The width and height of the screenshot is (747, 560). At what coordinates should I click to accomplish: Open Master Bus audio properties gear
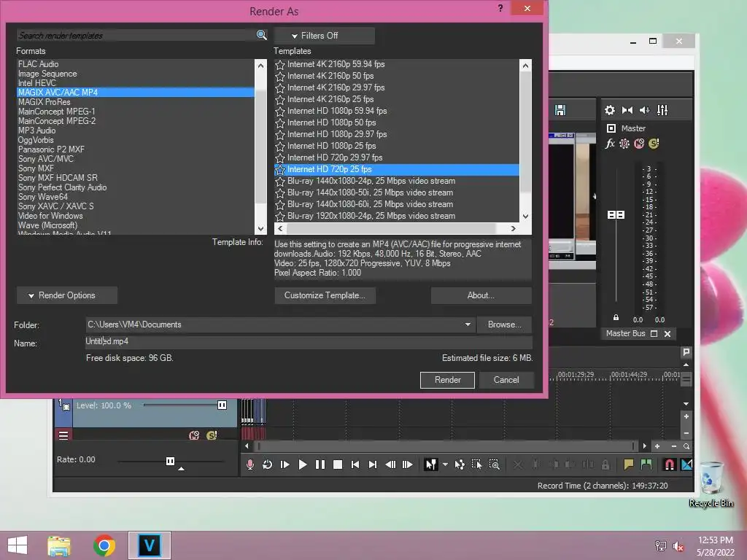tap(609, 110)
